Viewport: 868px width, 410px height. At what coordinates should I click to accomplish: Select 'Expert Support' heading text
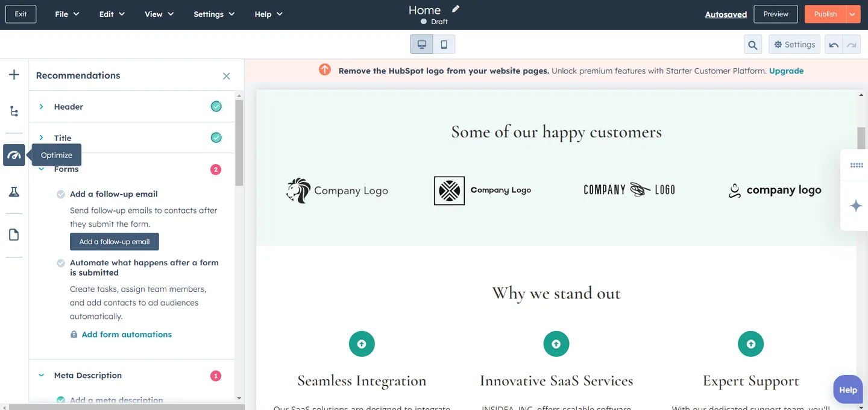(x=751, y=381)
